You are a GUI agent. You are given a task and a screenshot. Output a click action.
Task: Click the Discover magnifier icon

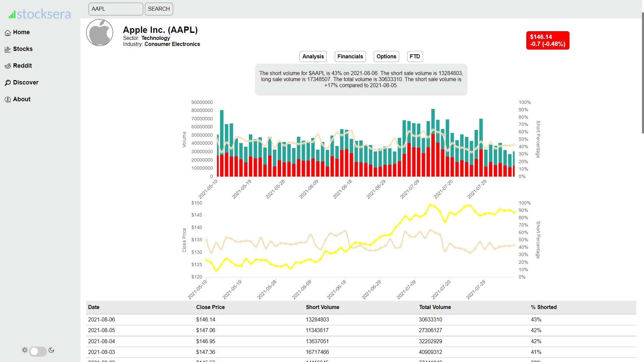click(8, 83)
